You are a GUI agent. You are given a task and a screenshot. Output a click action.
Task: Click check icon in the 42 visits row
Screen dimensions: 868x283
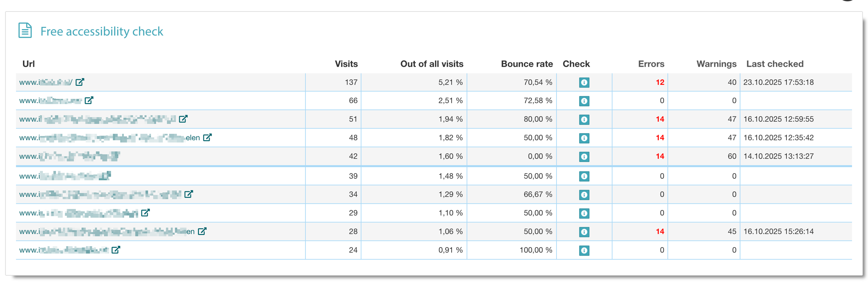pyautogui.click(x=584, y=156)
